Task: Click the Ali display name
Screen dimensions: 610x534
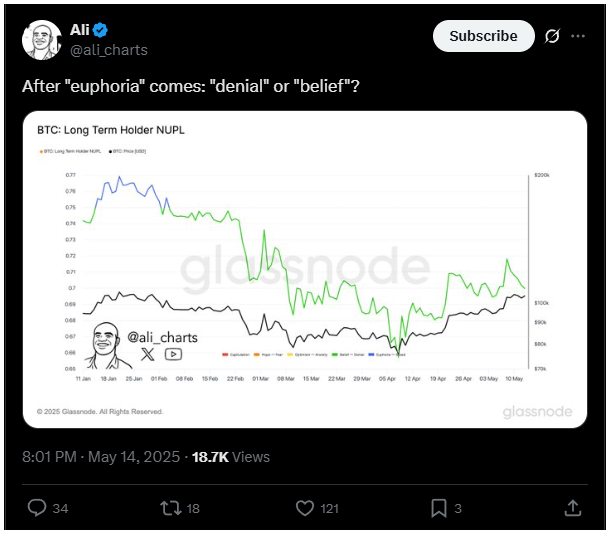Action: [x=80, y=30]
